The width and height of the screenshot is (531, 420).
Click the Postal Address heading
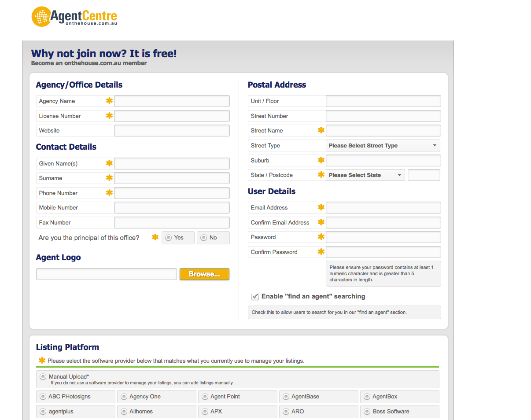coord(277,85)
